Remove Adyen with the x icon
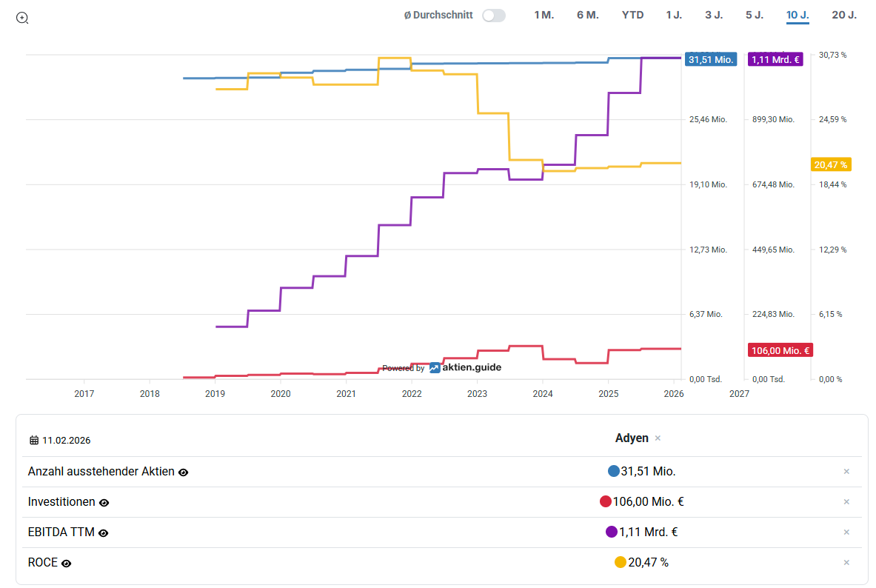 (658, 438)
